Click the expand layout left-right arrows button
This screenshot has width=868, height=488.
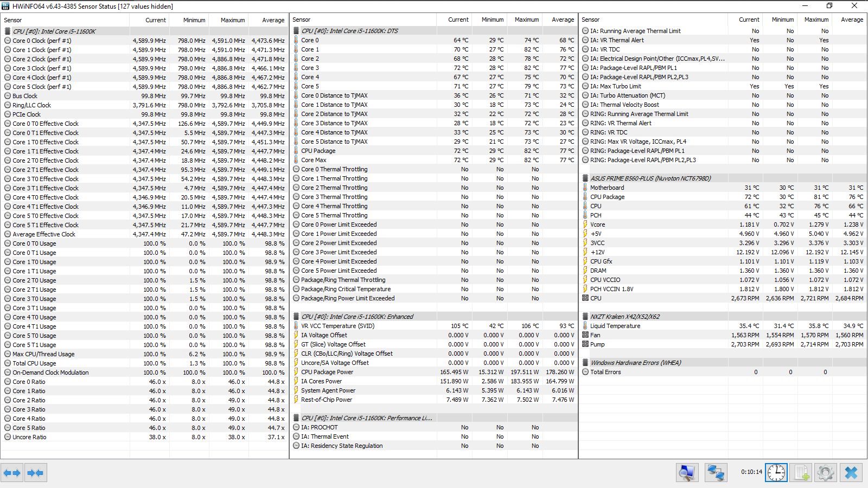point(12,473)
